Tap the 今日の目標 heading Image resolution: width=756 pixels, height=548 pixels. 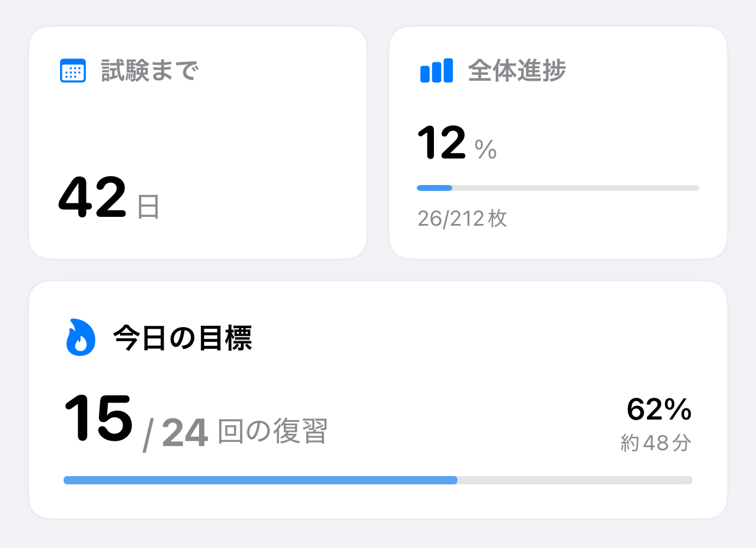[182, 338]
